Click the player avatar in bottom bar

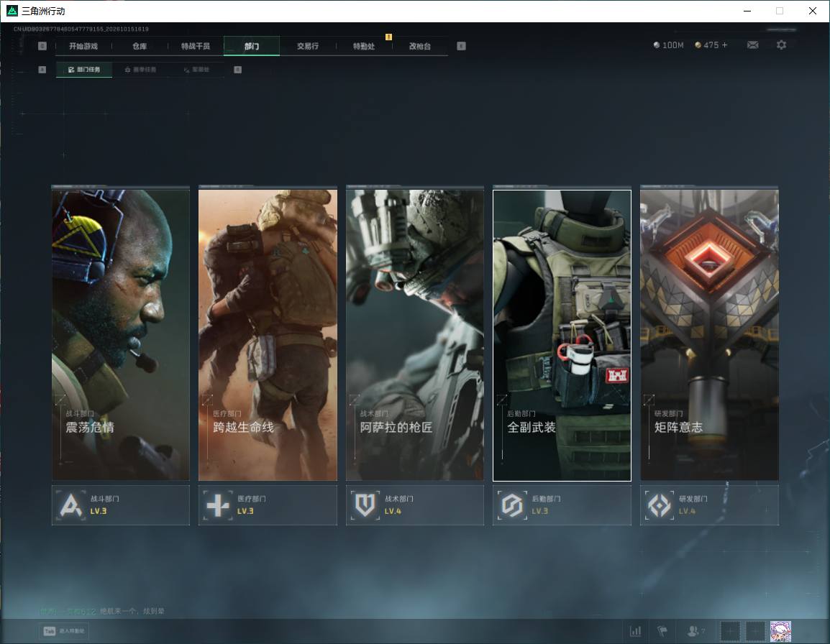pyautogui.click(x=780, y=631)
